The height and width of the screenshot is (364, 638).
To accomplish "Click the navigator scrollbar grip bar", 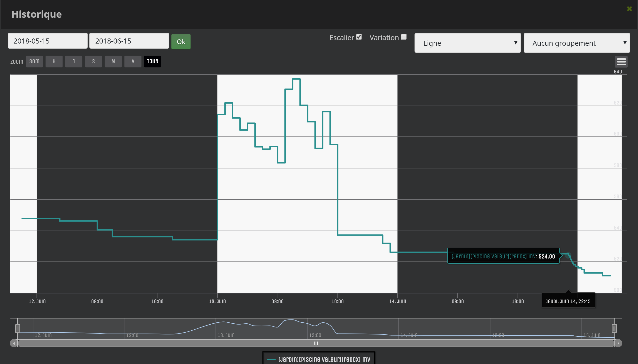I will pyautogui.click(x=316, y=343).
